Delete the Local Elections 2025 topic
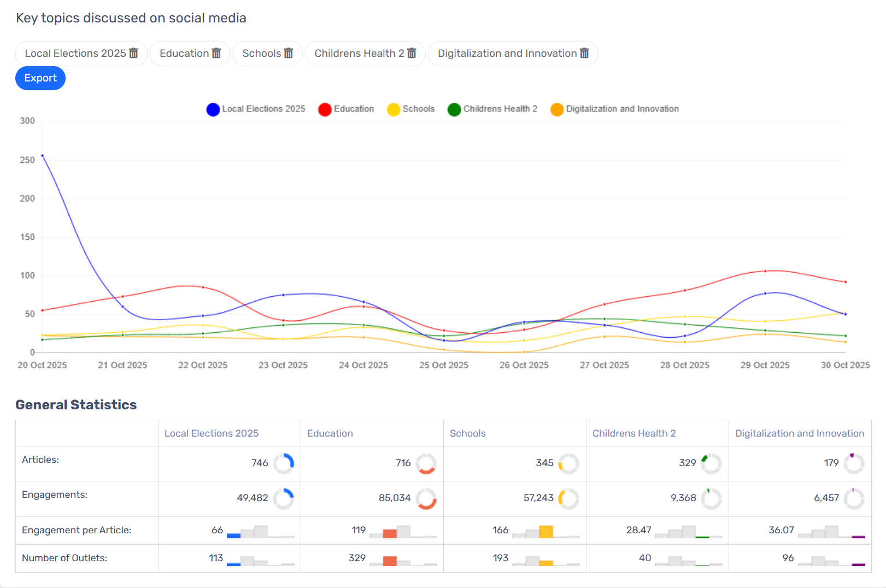The width and height of the screenshot is (886, 588). tap(133, 53)
